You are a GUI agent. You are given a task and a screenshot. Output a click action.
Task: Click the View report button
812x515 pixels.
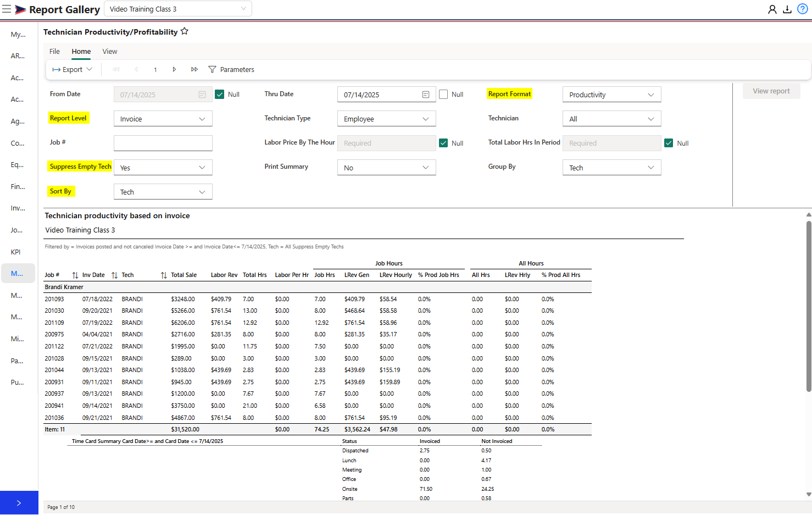click(x=771, y=91)
